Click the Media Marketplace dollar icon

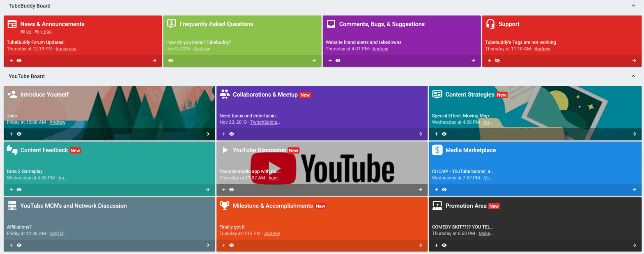[437, 150]
